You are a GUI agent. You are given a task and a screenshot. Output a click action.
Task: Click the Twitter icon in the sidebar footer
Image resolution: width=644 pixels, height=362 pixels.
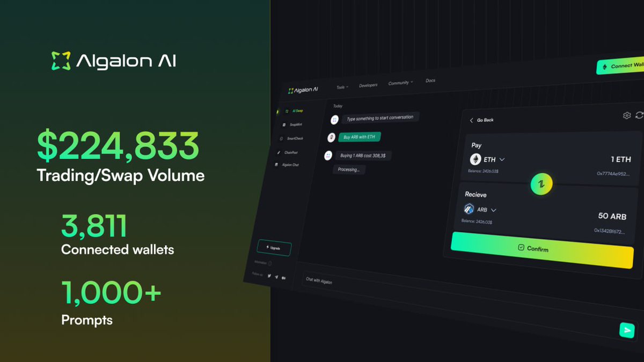[x=269, y=275]
